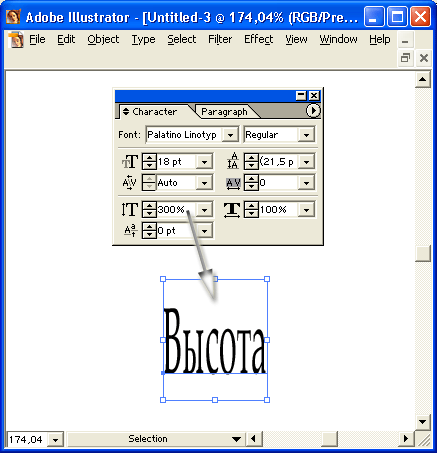Switch to the Paragraph tab
437x453 pixels.
[x=224, y=112]
